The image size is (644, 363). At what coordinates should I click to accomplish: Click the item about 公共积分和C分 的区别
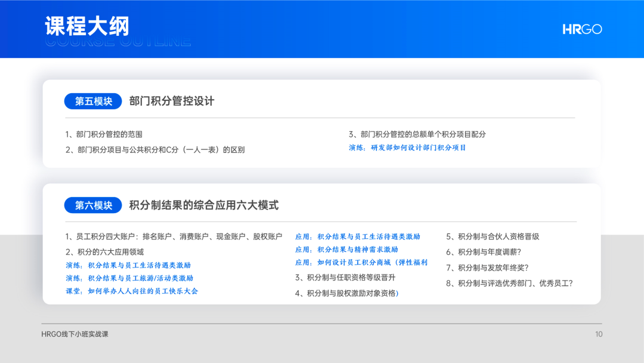click(x=155, y=150)
